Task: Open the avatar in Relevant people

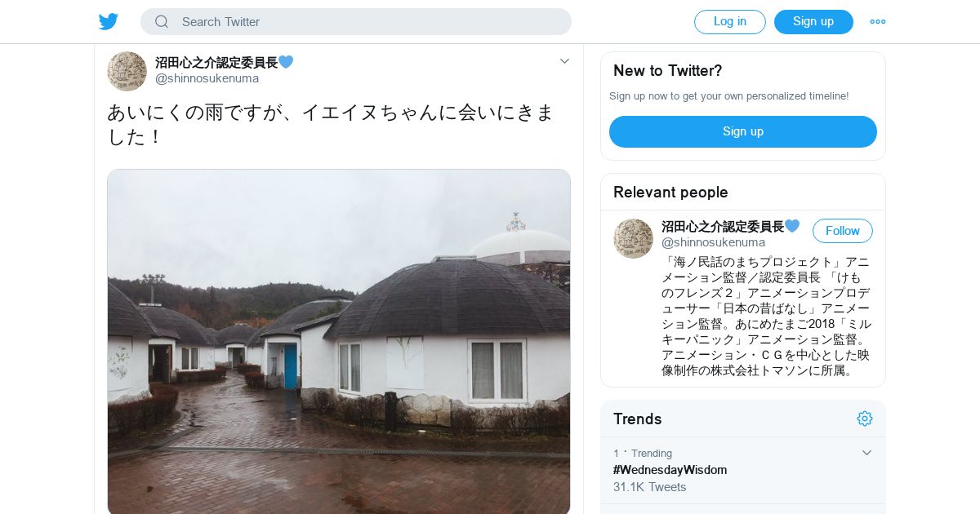Action: tap(633, 238)
